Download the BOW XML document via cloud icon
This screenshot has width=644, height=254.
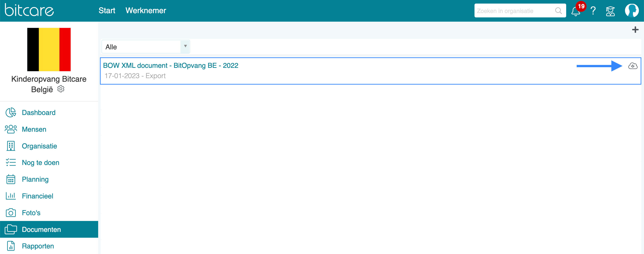click(633, 66)
